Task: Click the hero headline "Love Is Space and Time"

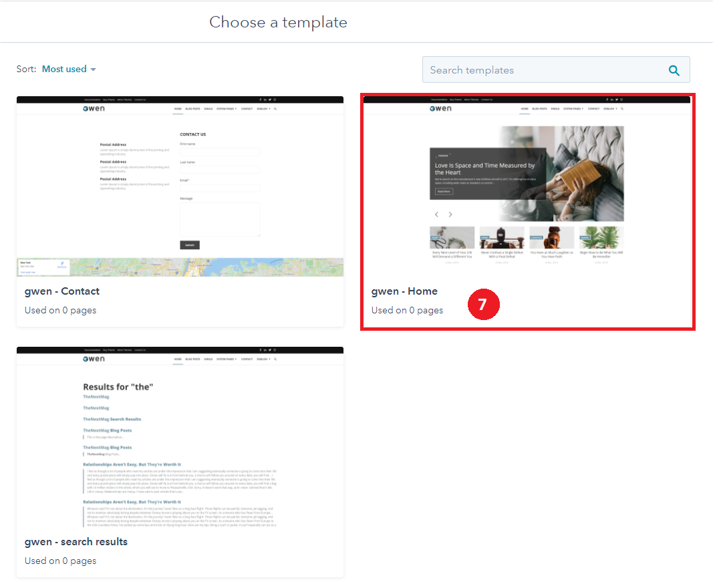Action: click(484, 168)
